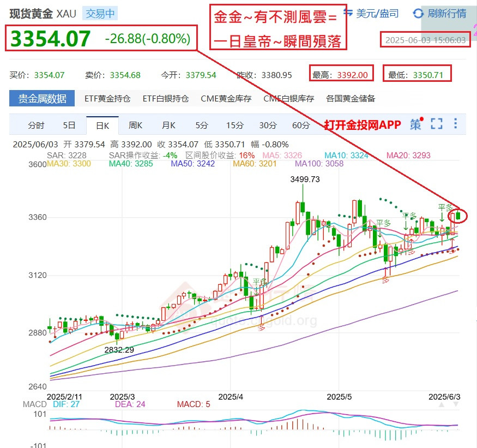Click the 2025/4 date axis label
477x448 pixels.
point(231,397)
